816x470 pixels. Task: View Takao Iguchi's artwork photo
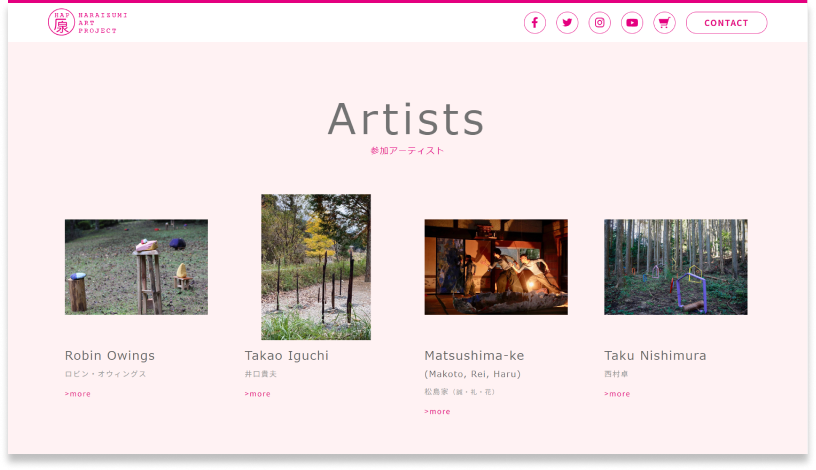(x=316, y=267)
